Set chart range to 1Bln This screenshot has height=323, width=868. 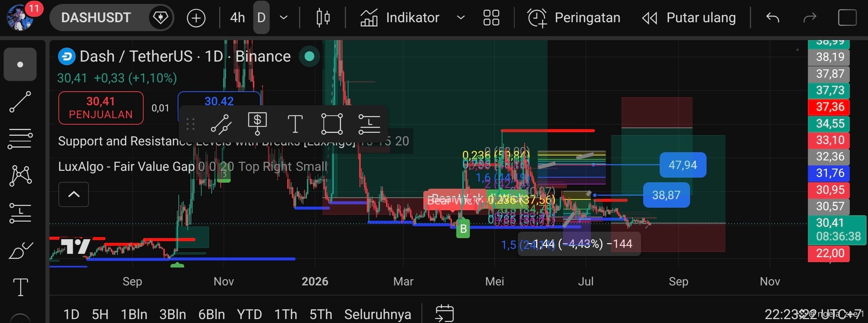[x=134, y=314]
